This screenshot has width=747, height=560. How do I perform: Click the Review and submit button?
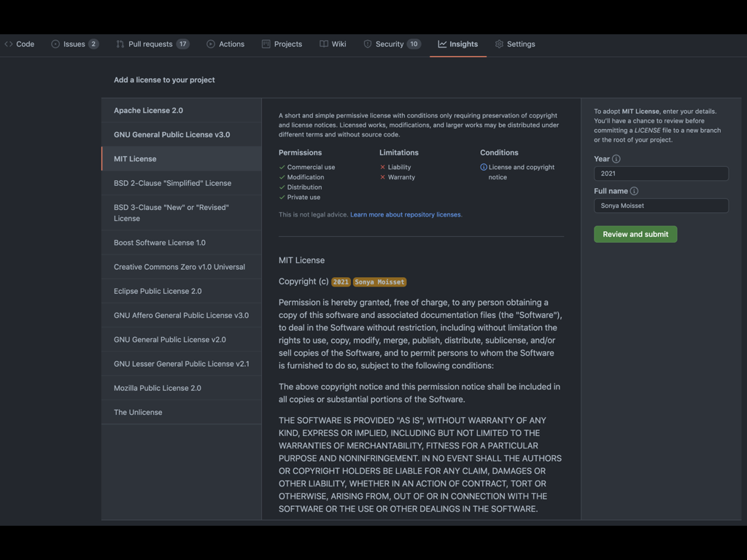coord(635,234)
